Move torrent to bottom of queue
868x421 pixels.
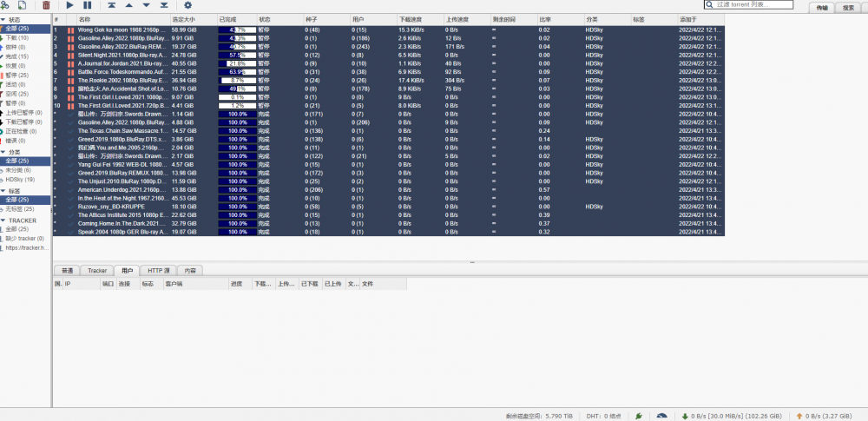pos(164,5)
